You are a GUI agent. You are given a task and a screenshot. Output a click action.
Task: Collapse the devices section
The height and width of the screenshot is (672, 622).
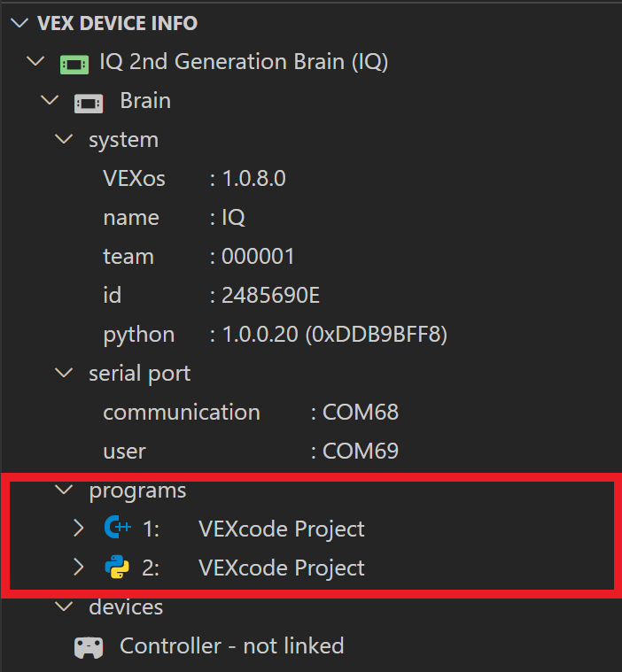click(x=64, y=606)
